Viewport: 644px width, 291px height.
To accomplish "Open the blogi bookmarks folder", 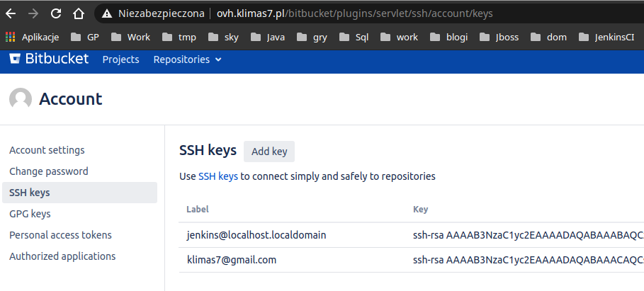I will click(x=449, y=38).
